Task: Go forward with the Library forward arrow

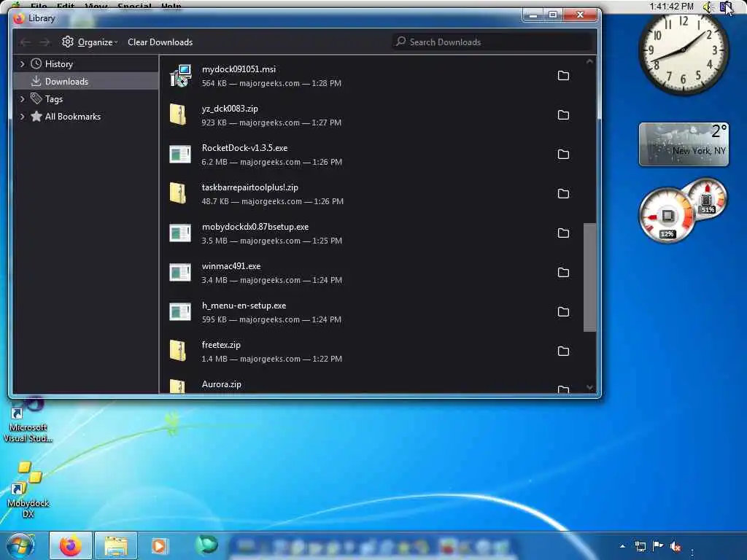Action: [x=44, y=42]
